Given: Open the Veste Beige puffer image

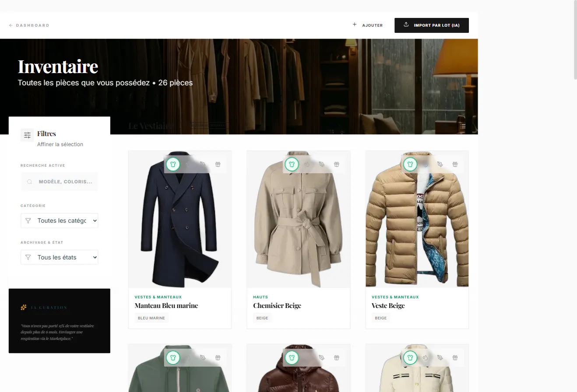Looking at the screenshot, I should [x=417, y=219].
